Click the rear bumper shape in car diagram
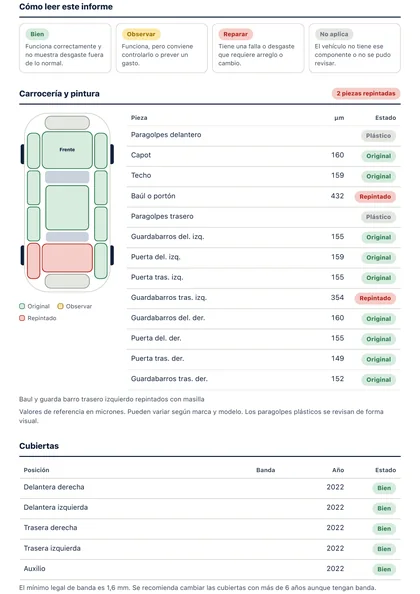This screenshot has width=420, height=594. click(67, 281)
